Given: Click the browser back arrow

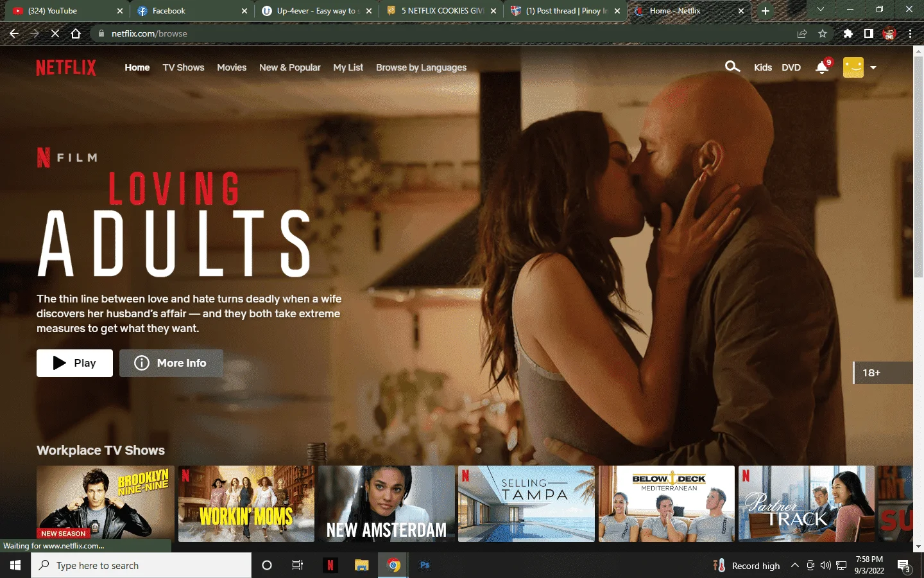Looking at the screenshot, I should coord(14,33).
